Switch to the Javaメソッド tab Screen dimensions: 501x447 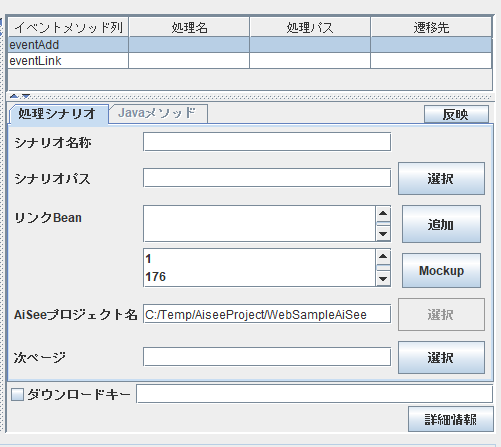coord(157,113)
